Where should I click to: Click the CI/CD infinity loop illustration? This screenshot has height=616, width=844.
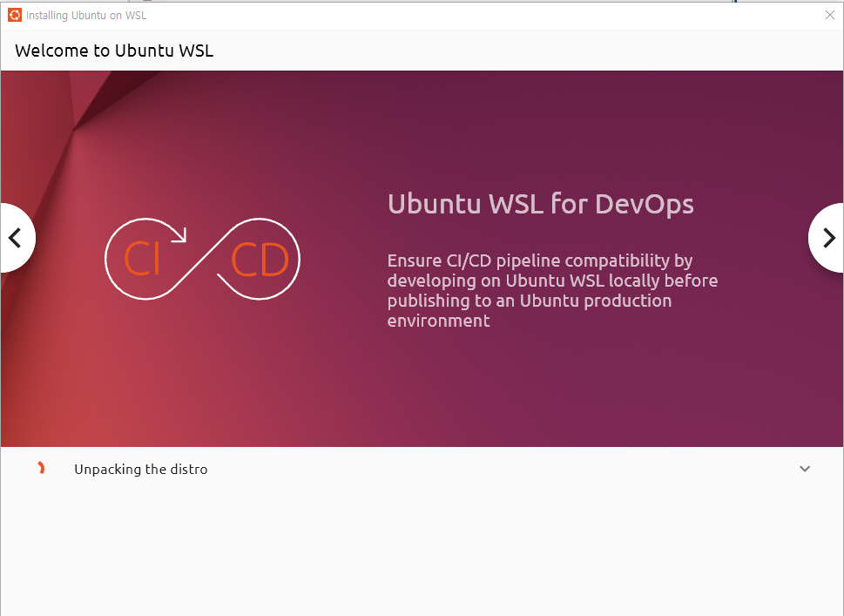202,259
